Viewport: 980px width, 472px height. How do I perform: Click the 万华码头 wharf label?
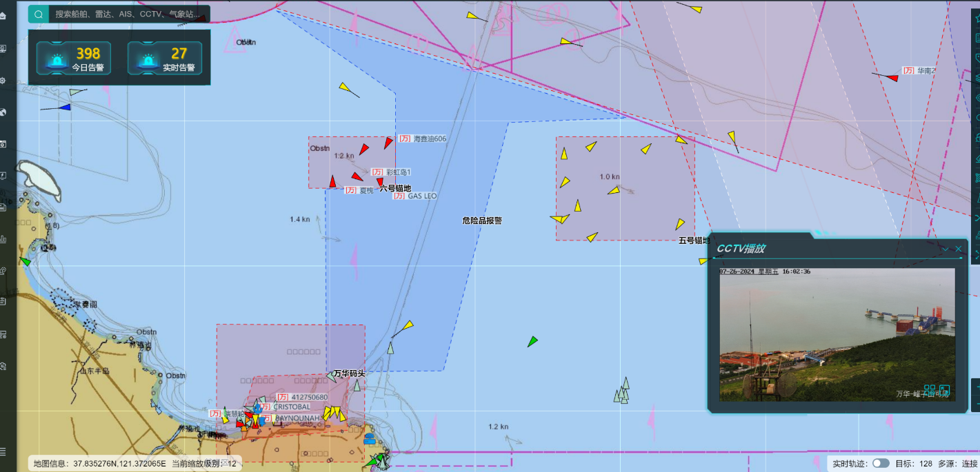pos(349,373)
